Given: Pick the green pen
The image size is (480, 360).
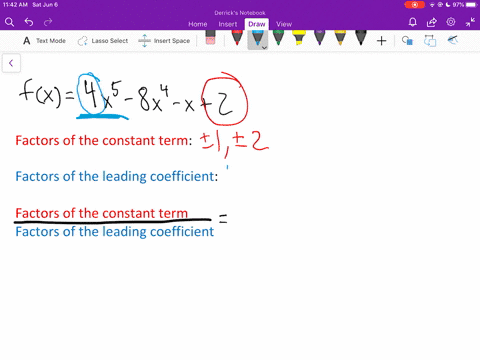Looking at the screenshot, I should tap(278, 37).
